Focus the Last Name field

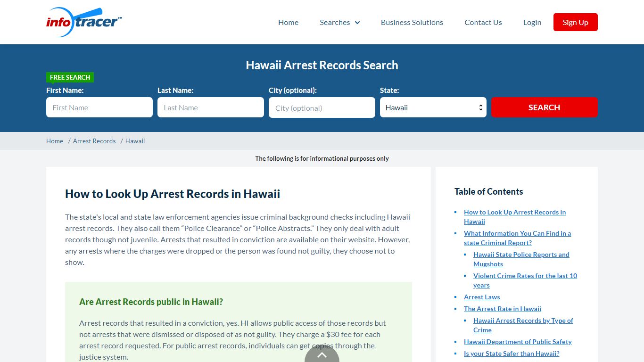(x=211, y=107)
